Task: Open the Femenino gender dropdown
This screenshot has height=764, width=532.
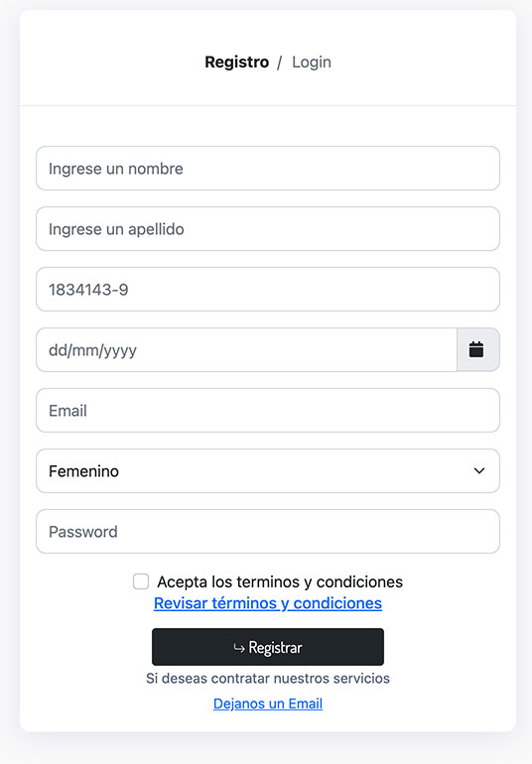Action: (x=268, y=470)
